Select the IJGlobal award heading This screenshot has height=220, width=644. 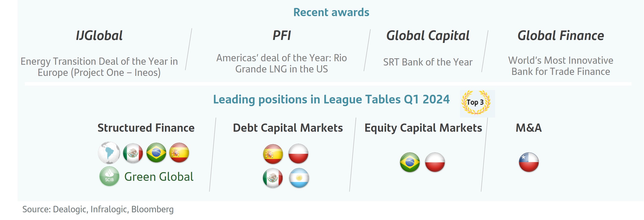pos(99,35)
